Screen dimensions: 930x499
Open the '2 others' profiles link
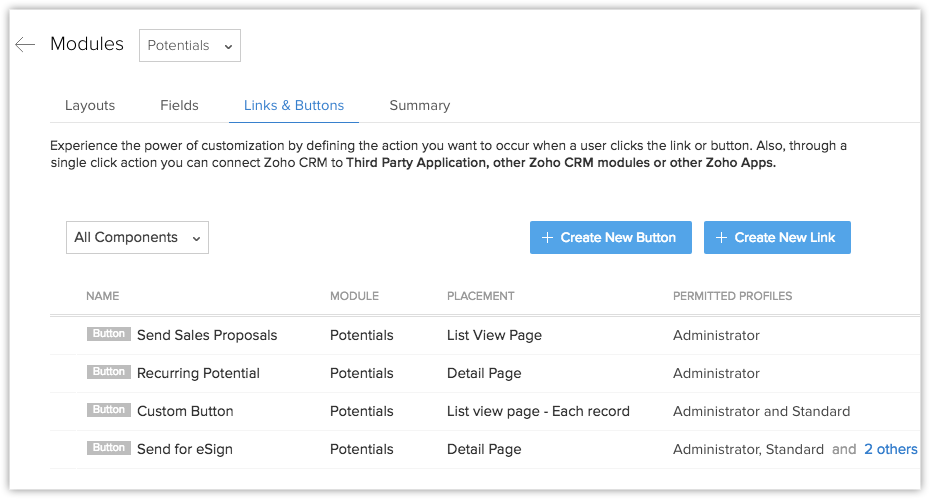(890, 449)
